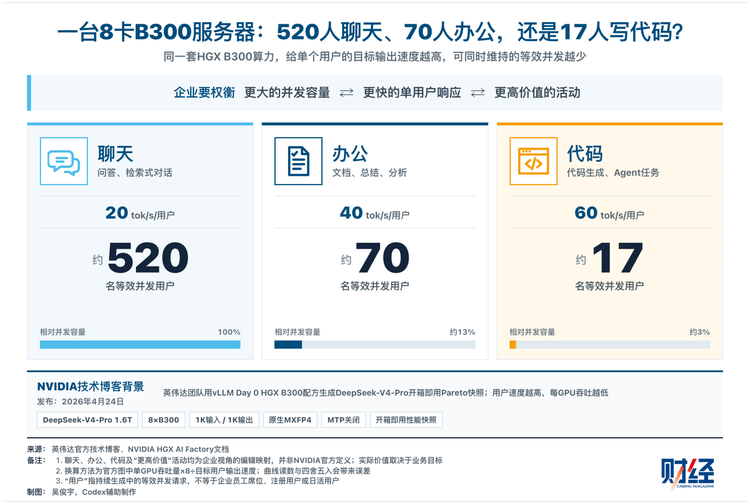Click the 约3% label in the code card

(x=700, y=332)
